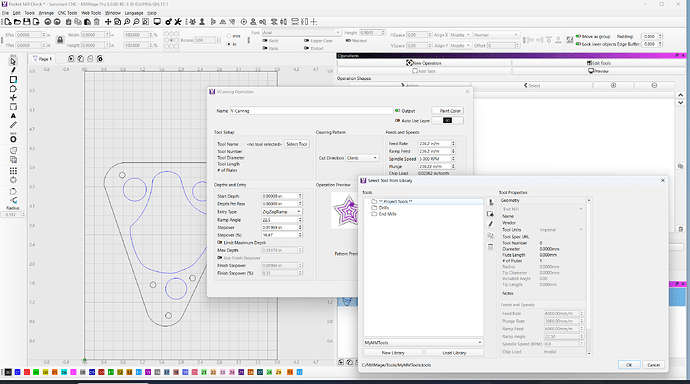Select the in units radio button
This screenshot has width=690, height=384.
[x=229, y=44]
